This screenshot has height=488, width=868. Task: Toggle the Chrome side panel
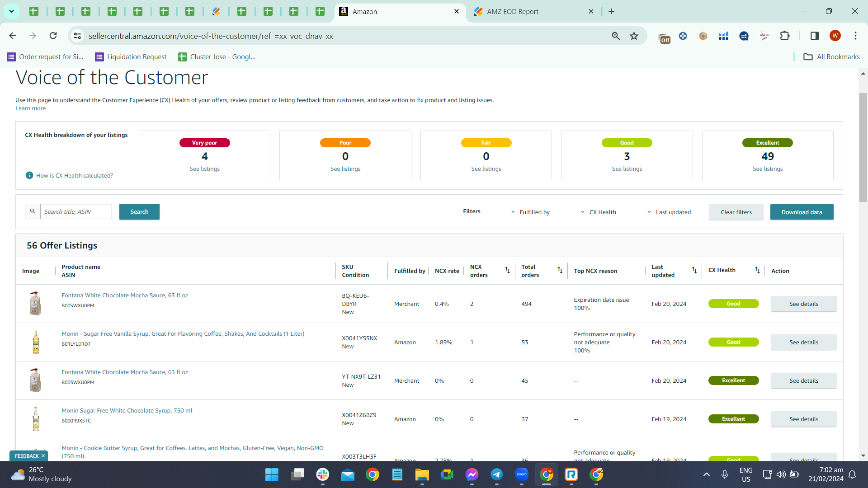(815, 36)
